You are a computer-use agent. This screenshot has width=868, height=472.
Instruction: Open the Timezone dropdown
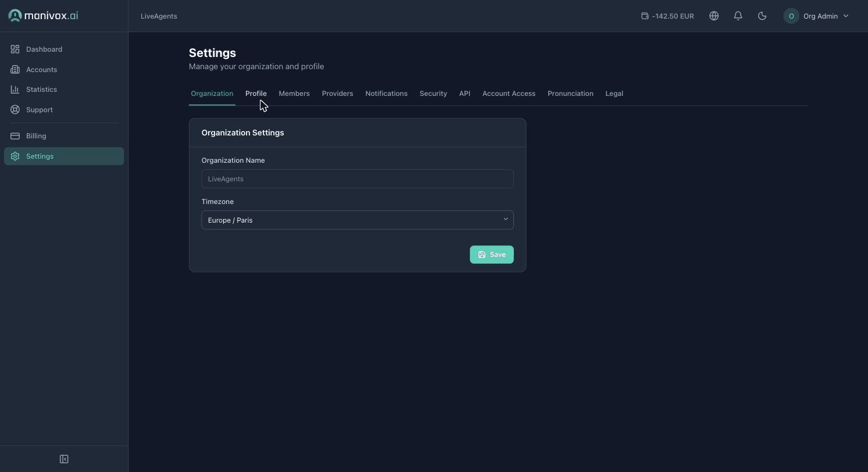358,220
